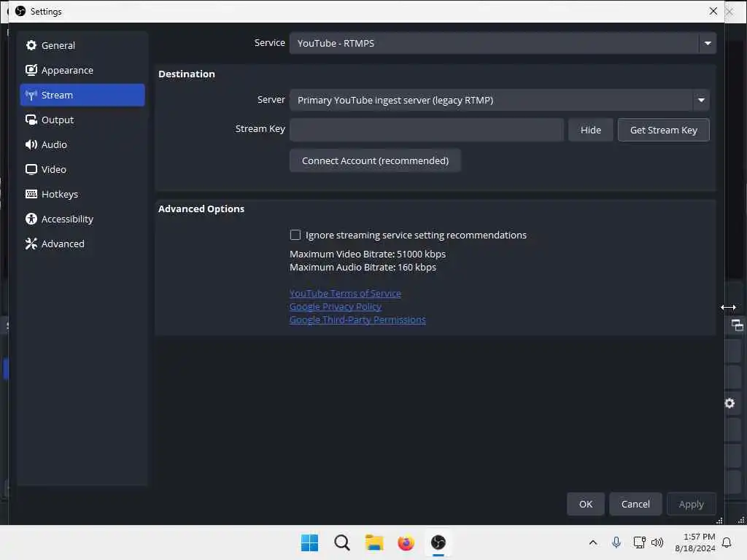The width and height of the screenshot is (747, 560).
Task: Click the OBS logo in Settings title bar
Action: (x=20, y=11)
